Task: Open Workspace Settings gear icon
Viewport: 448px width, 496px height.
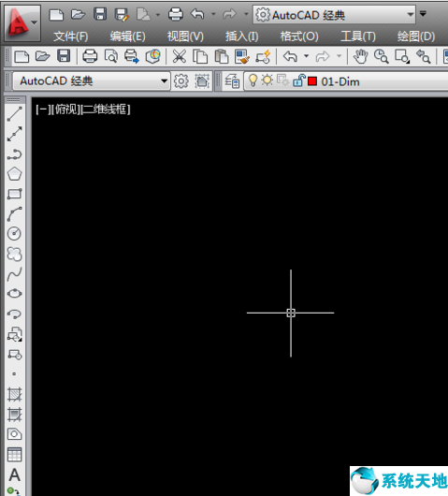Action: 181,81
